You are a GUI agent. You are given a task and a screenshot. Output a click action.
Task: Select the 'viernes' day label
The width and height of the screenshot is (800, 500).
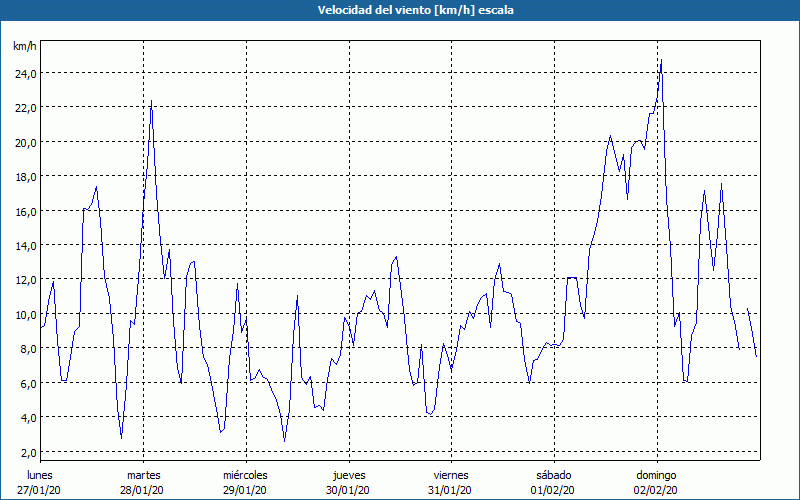[x=451, y=475]
